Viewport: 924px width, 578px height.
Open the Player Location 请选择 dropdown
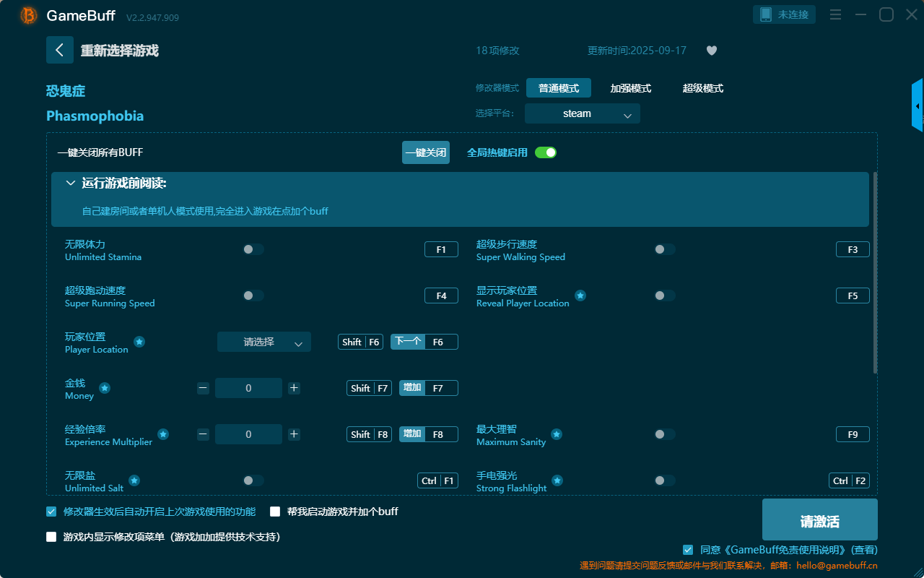click(264, 342)
